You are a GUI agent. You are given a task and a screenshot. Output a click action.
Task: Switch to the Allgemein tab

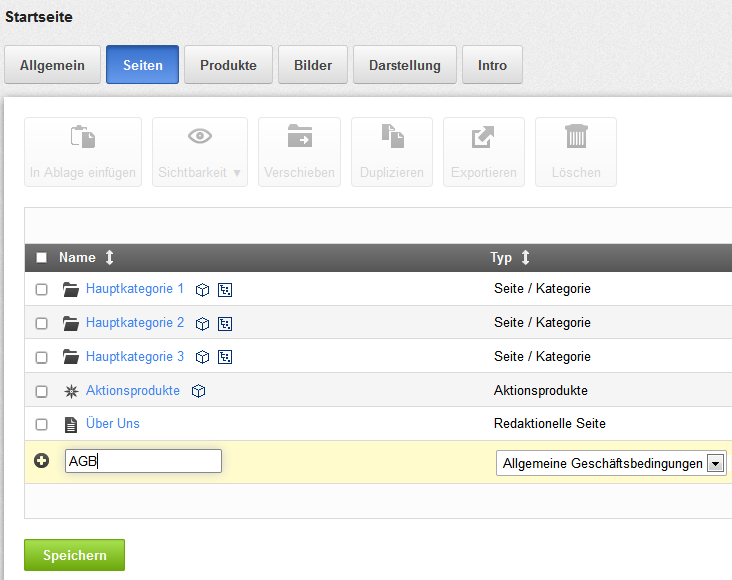[52, 65]
